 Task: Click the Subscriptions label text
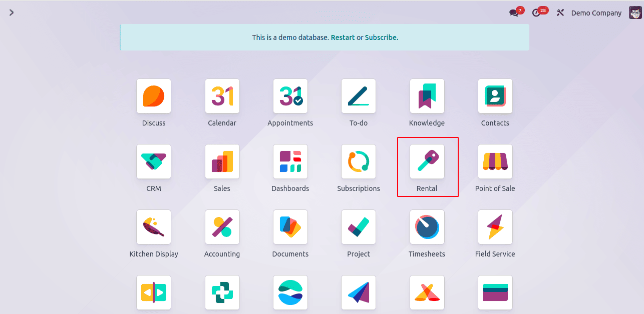359,188
